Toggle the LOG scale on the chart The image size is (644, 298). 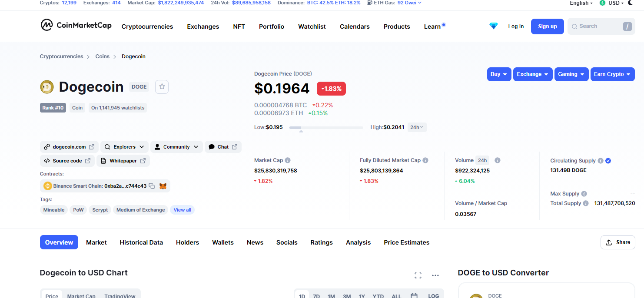click(434, 296)
